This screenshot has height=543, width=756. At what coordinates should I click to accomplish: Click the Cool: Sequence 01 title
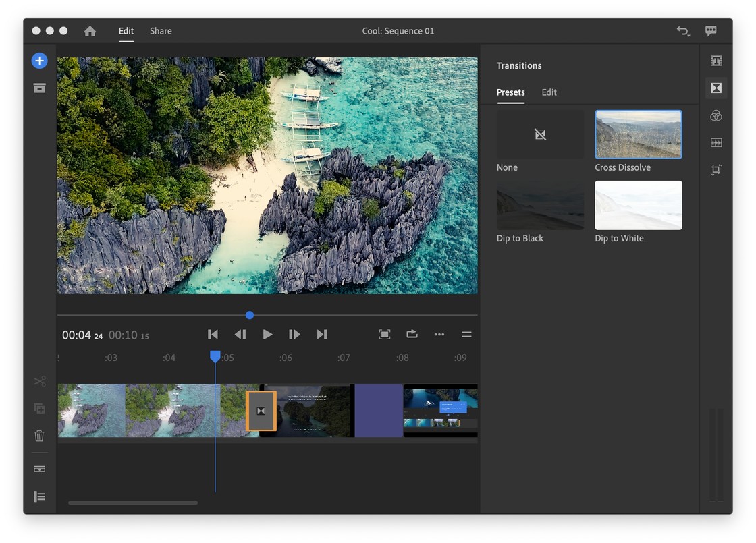pyautogui.click(x=398, y=31)
